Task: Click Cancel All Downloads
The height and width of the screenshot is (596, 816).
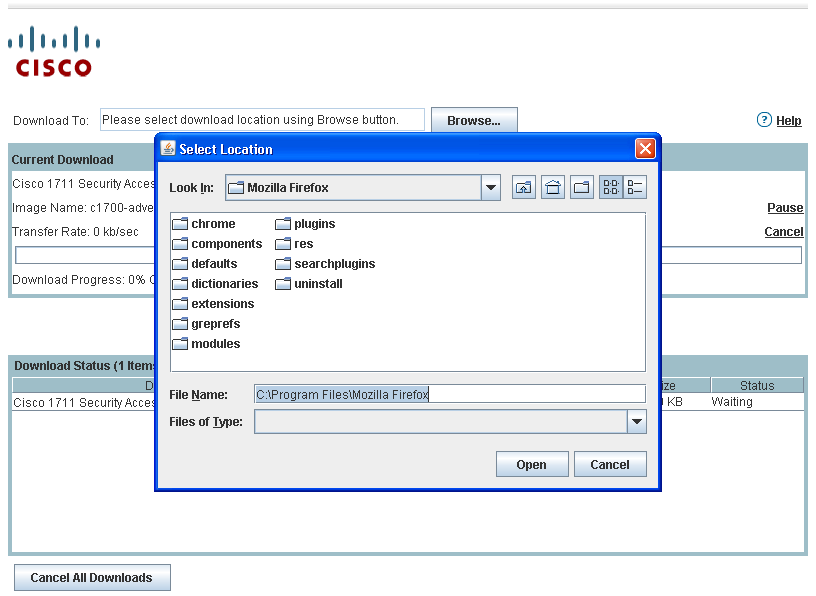Action: pyautogui.click(x=92, y=578)
